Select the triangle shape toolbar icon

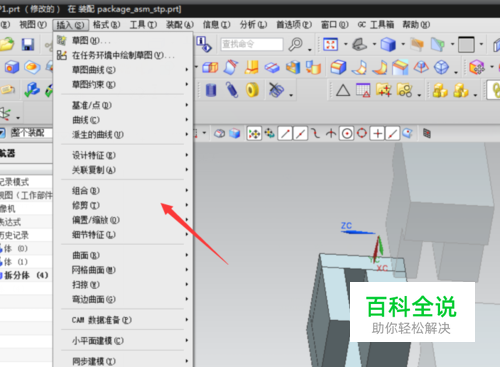click(343, 90)
